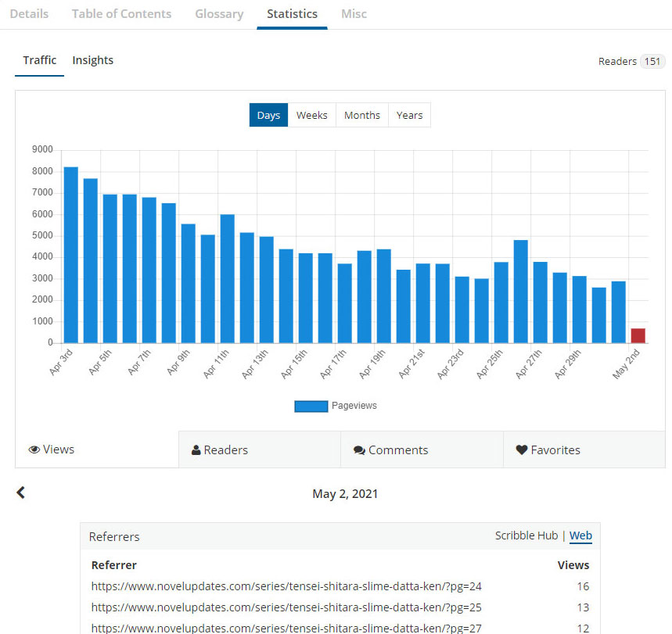Click the Readers 151 count badge
This screenshot has height=634, width=672.
coord(652,61)
